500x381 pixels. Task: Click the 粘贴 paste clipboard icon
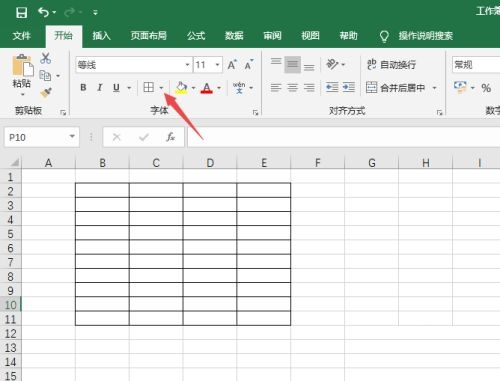tap(23, 65)
